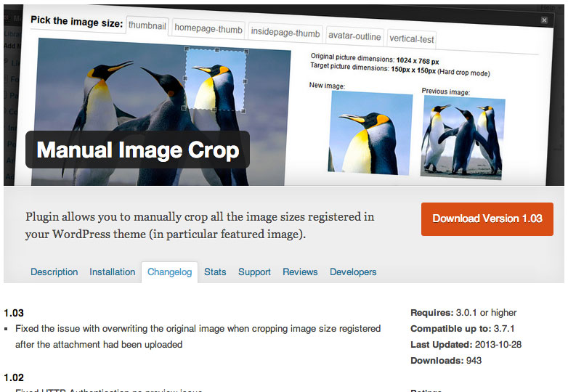This screenshot has width=568, height=392.
Task: Click the Download Version 1.03 button
Action: pyautogui.click(x=487, y=219)
